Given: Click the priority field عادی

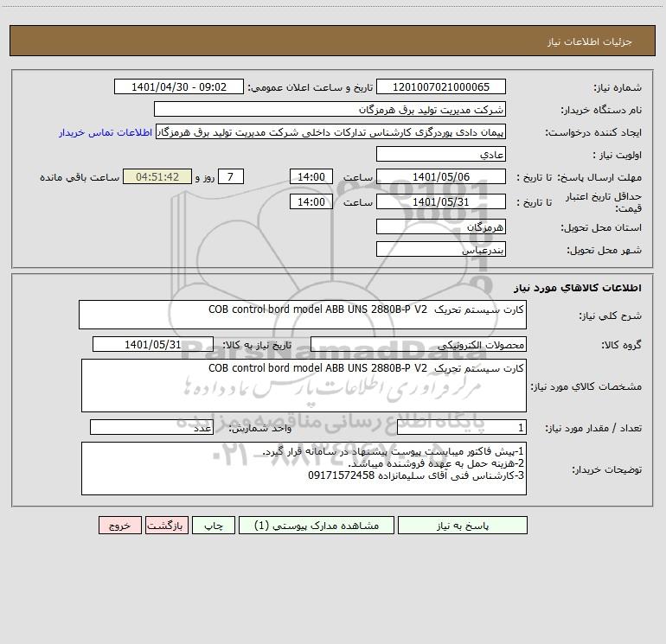Looking at the screenshot, I should tap(441, 154).
